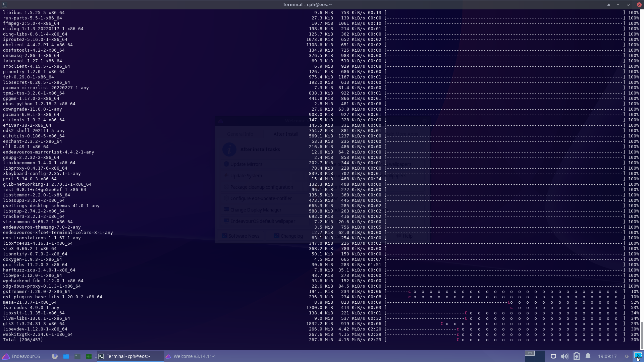This screenshot has height=362, width=644.
Task: Click the panel clock showing 19:09:17
Action: (607, 356)
